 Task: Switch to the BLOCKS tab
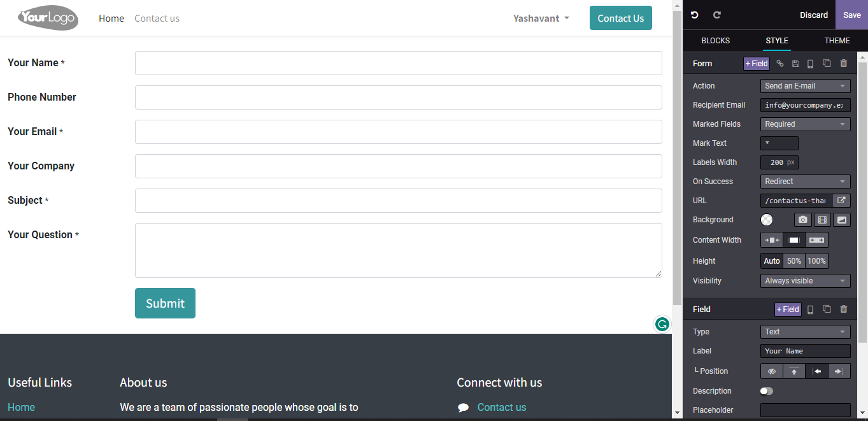(715, 41)
